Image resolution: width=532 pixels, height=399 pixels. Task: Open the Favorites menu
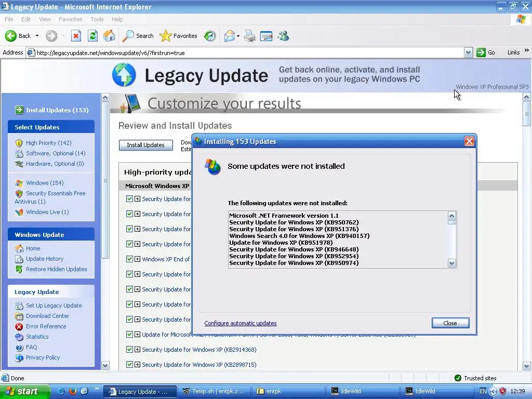(70, 19)
